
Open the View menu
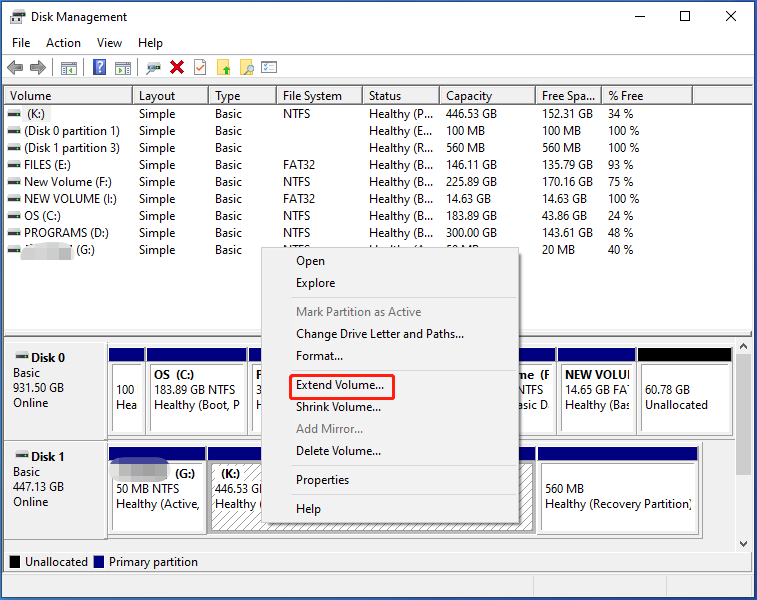click(109, 43)
